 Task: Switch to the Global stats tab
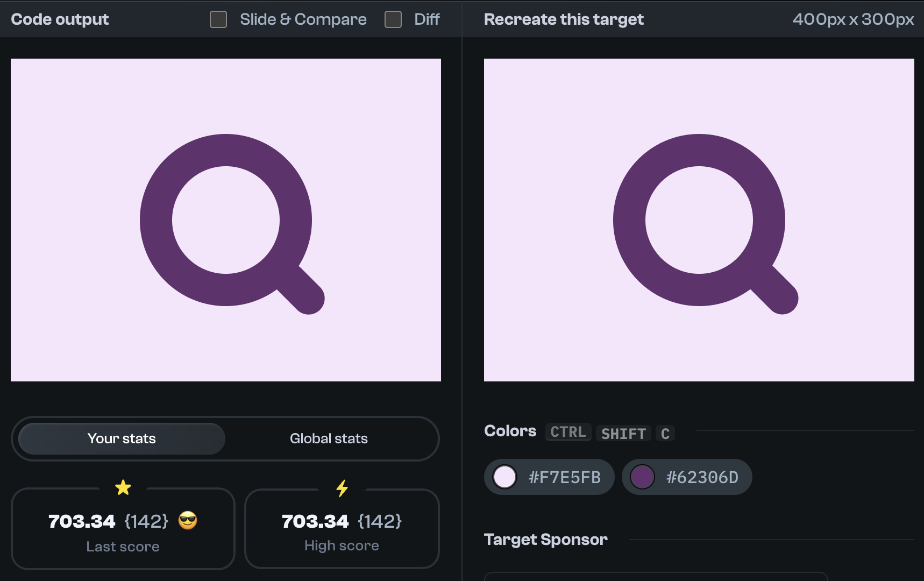click(329, 438)
